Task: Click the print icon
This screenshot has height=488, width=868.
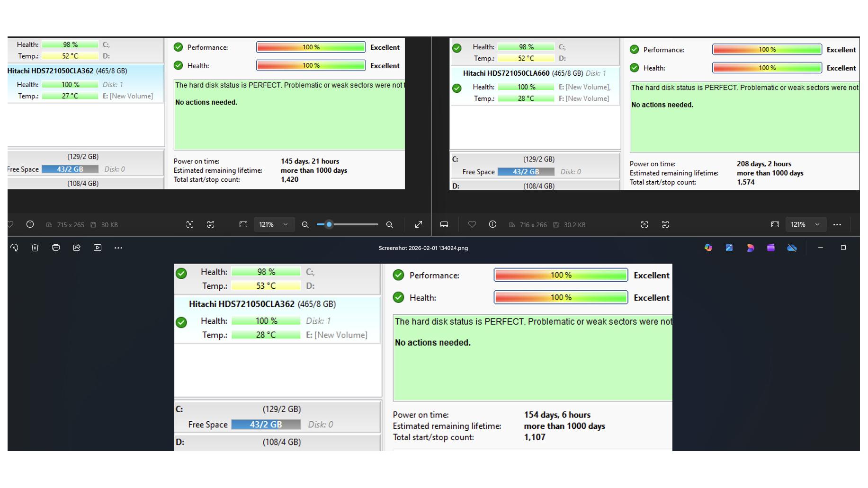Action: click(x=56, y=248)
